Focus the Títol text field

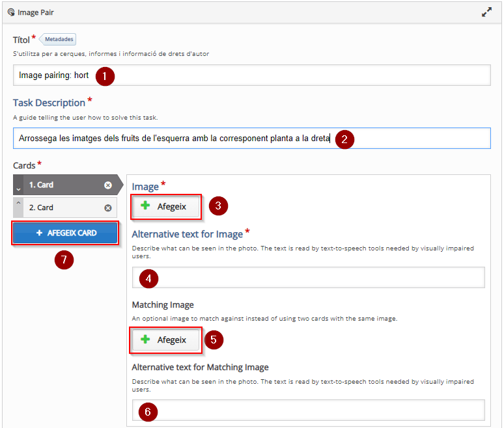(x=252, y=75)
